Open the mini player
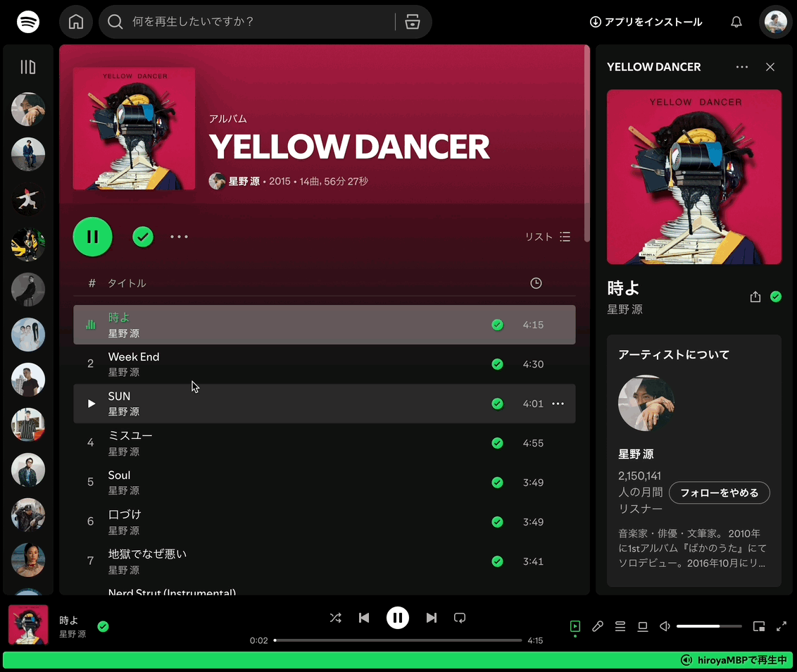Viewport: 797px width, 672px height. pyautogui.click(x=758, y=626)
